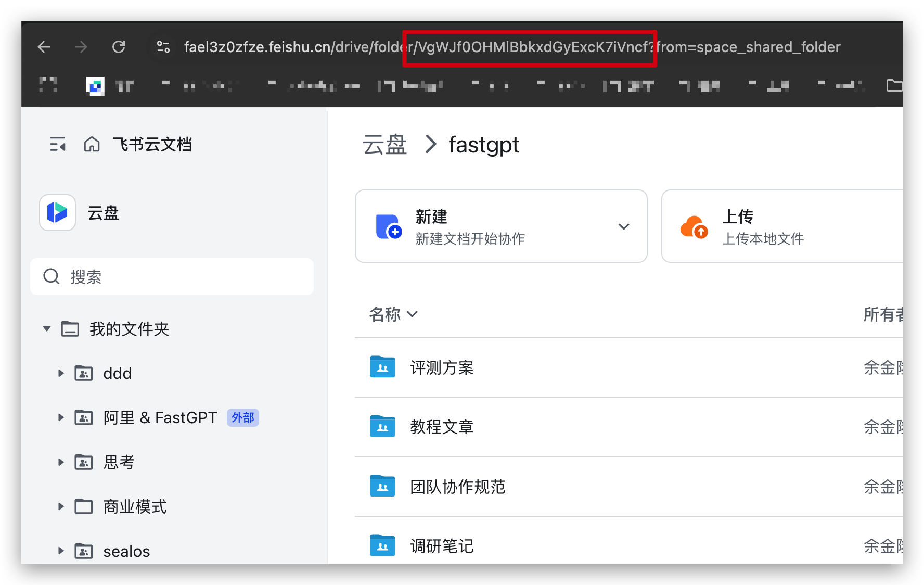Screen dimensions: 924x585
Task: Open bookmarks folder icon in bookmark bar
Action: [x=894, y=85]
